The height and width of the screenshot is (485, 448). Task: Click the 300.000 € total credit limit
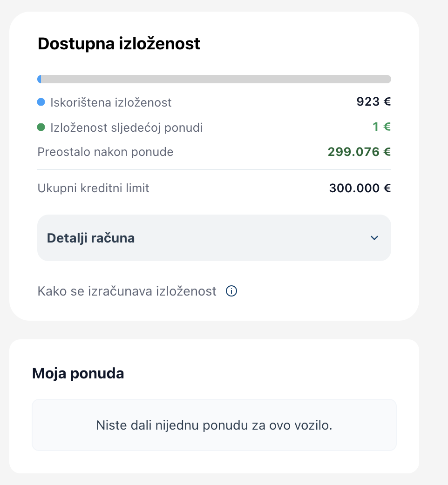click(360, 188)
